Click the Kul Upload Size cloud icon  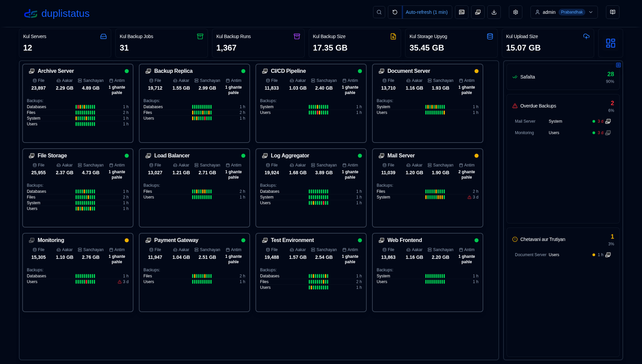[586, 36]
